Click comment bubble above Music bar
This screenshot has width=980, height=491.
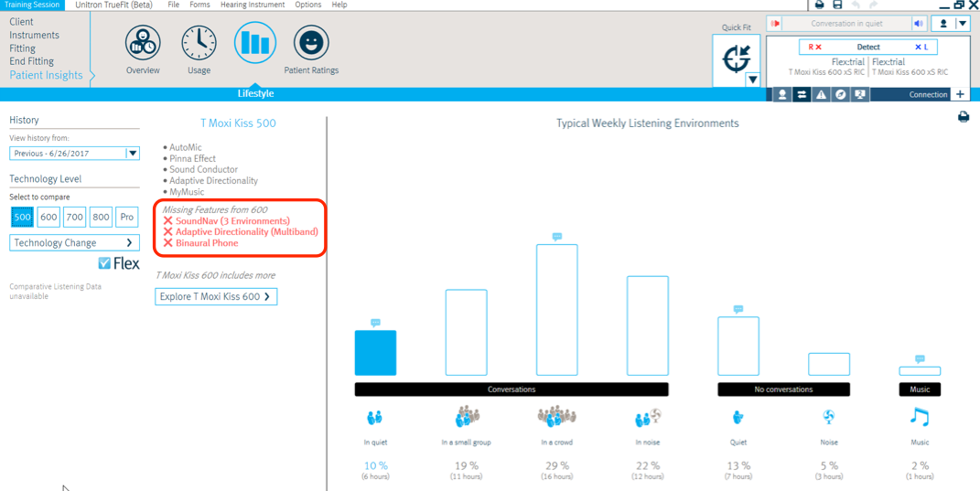[920, 359]
